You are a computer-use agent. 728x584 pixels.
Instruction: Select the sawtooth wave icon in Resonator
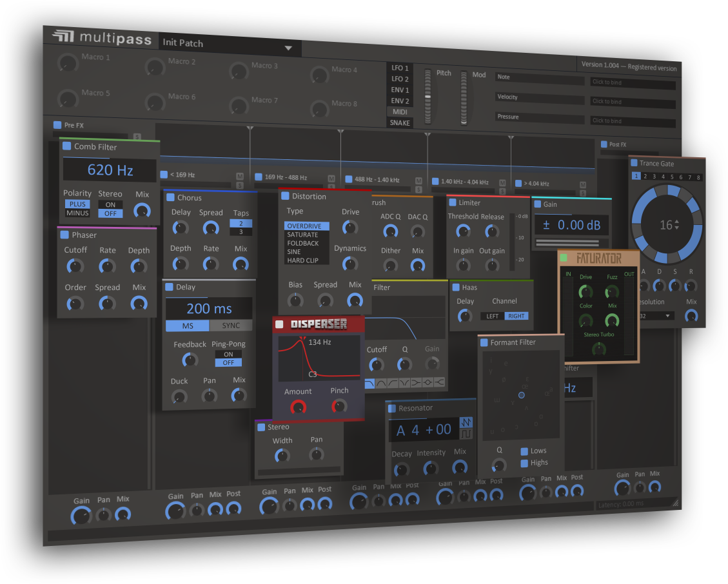tap(466, 423)
